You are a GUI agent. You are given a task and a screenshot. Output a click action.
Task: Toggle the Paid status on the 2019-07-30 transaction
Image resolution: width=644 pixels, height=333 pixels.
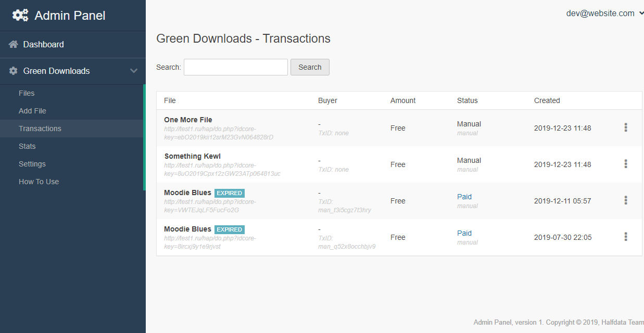(464, 233)
